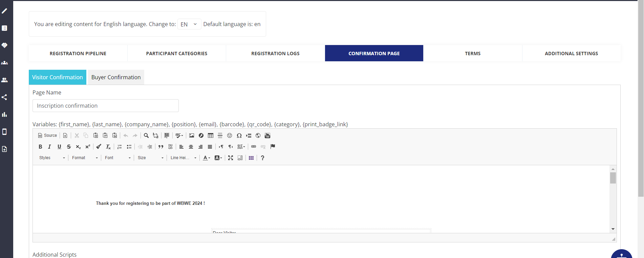Toggle bold formatting
Image resolution: width=644 pixels, height=258 pixels.
40,147
